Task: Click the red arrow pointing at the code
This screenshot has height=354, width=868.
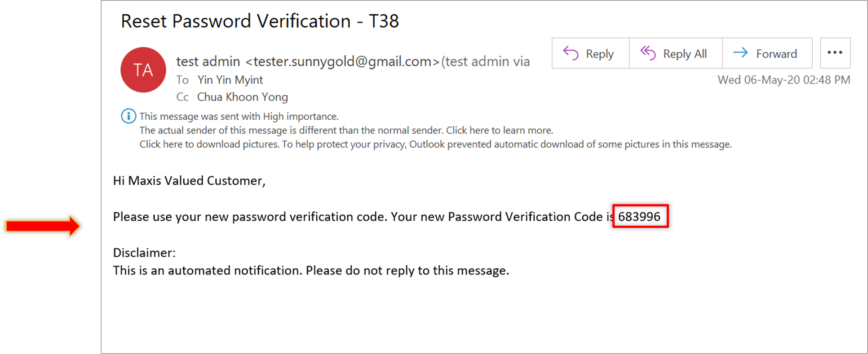Action: [43, 226]
